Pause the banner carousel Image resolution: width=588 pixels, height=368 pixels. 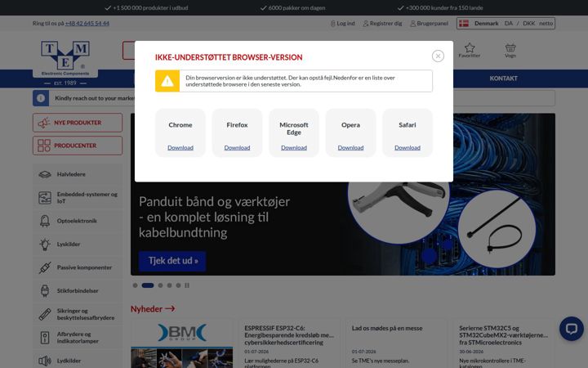[187, 285]
